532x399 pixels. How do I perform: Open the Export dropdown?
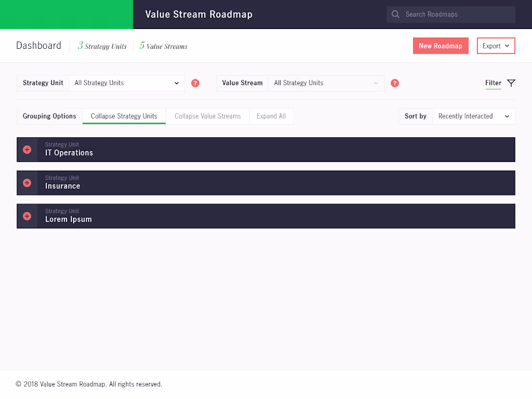point(496,46)
